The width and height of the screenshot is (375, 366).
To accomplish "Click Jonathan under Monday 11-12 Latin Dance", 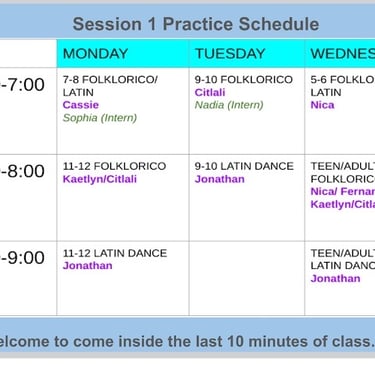I will point(88,266).
